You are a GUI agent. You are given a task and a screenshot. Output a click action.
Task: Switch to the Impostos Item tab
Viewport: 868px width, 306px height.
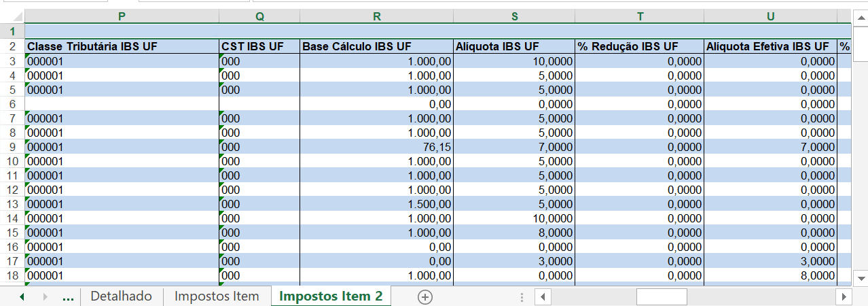pyautogui.click(x=217, y=296)
